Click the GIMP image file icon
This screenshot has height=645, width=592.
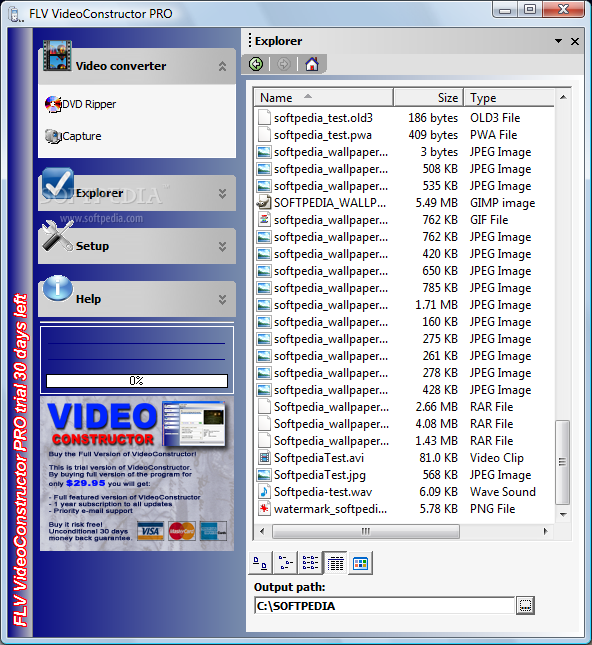point(264,203)
